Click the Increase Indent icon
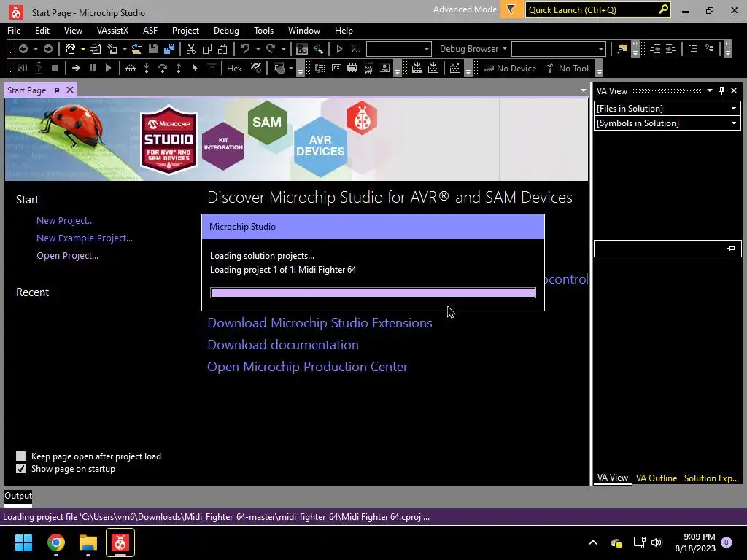The width and height of the screenshot is (747, 560). pos(671,49)
